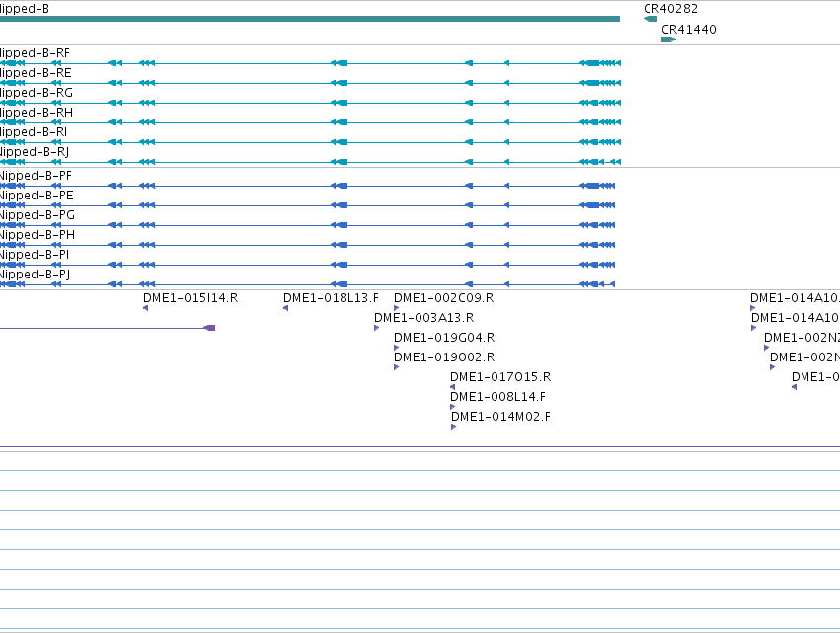The image size is (840, 633).
Task: Select the Nipped-B-RF transcript label
Action: (x=35, y=53)
